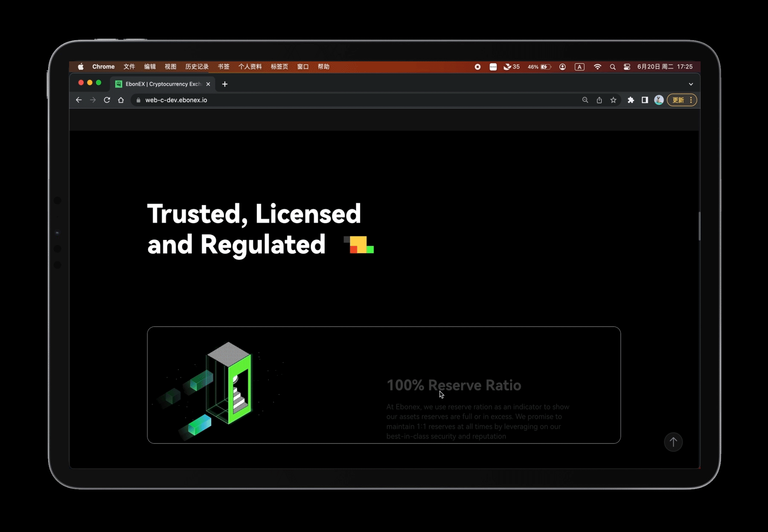Open the 编辑 menu
Image resolution: width=768 pixels, height=532 pixels.
150,66
